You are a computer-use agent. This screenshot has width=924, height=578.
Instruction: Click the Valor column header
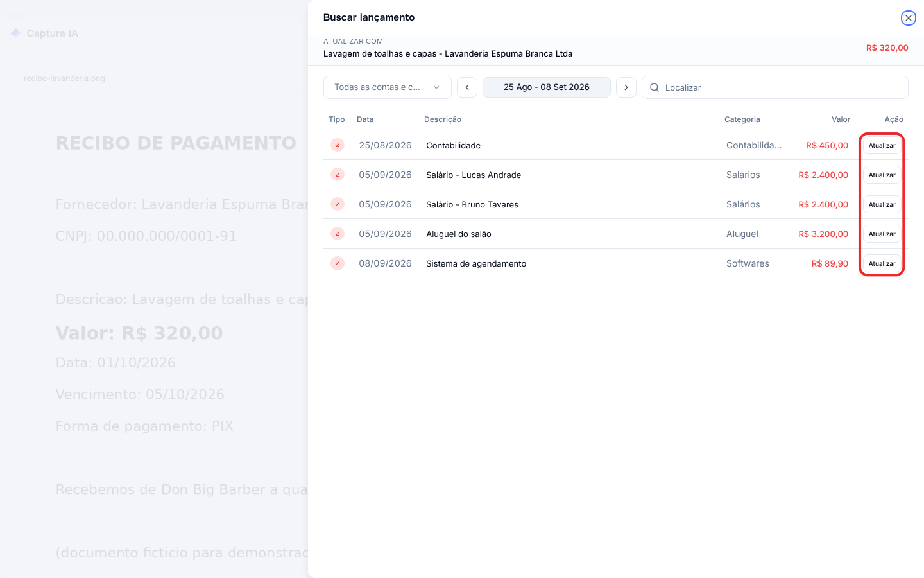pos(841,119)
